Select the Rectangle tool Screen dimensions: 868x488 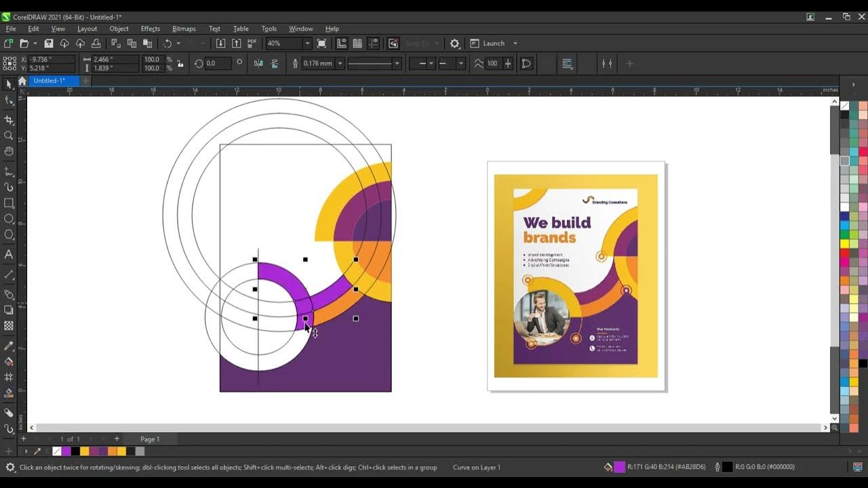click(9, 203)
